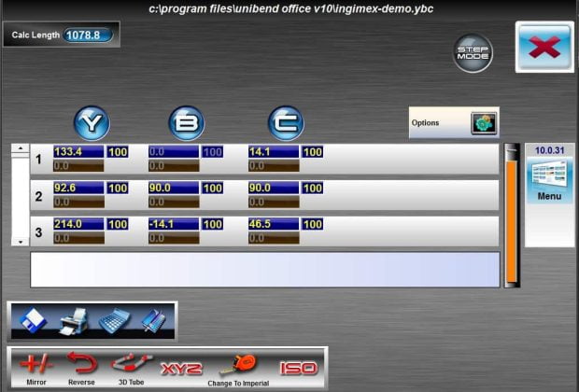Open the Menu panel button
Screen dimensions: 579x392
(x=549, y=178)
